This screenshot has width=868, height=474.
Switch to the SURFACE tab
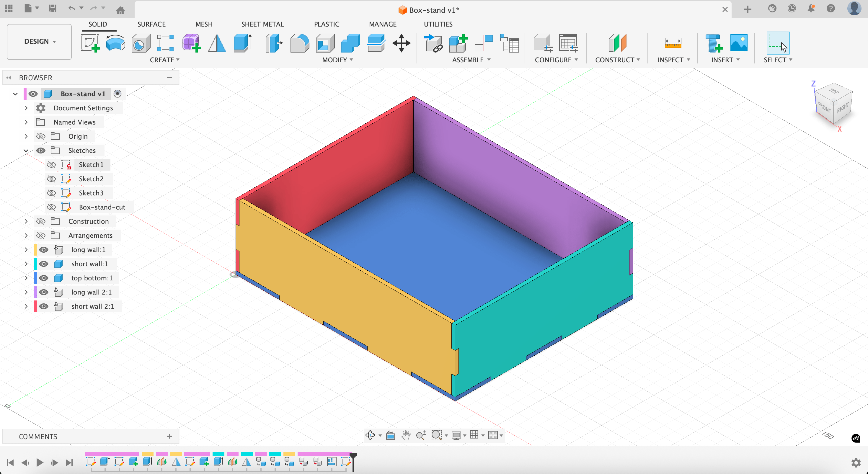[151, 24]
